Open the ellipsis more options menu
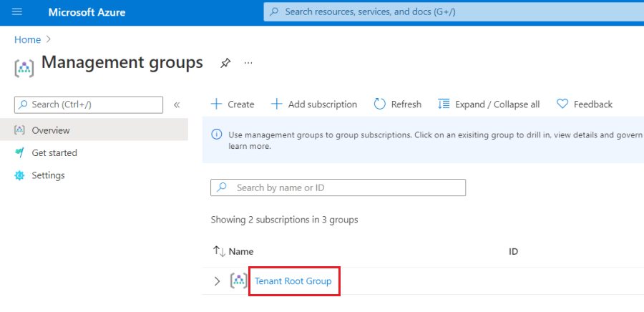This screenshot has width=644, height=312. pos(248,63)
